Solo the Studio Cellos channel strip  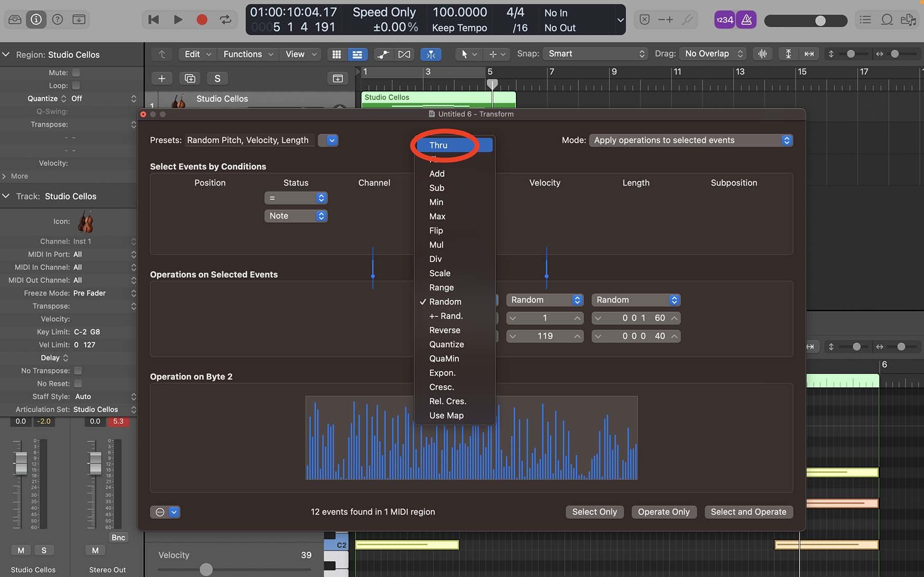tap(44, 550)
